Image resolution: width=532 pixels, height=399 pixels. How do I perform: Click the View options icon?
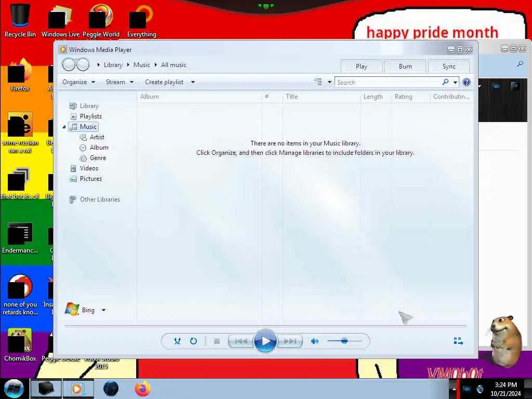318,82
